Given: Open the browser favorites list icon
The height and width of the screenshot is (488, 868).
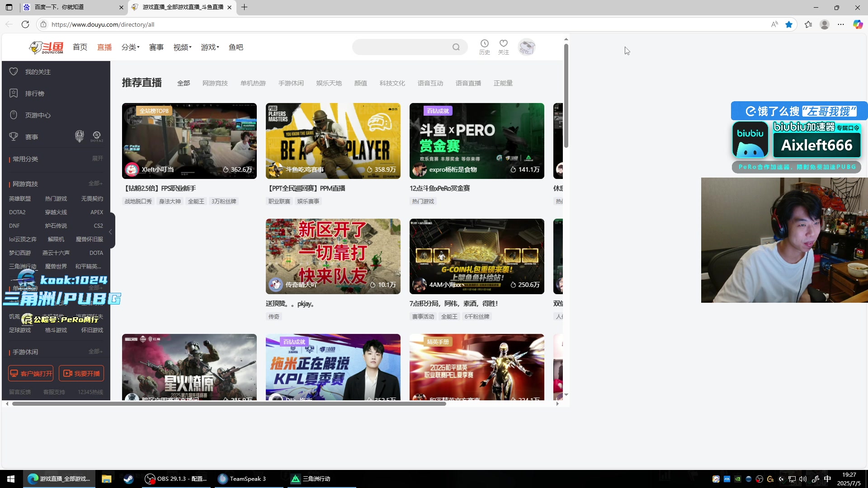Looking at the screenshot, I should click(808, 24).
